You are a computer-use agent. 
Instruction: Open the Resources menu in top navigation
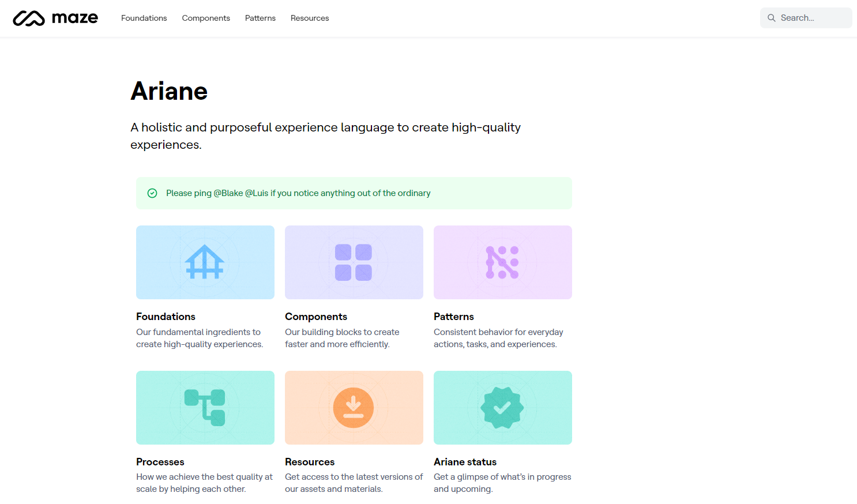click(310, 18)
